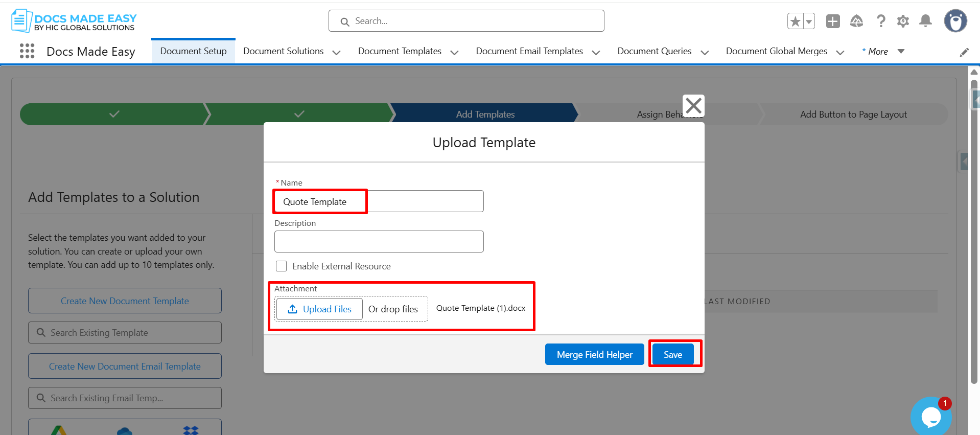Open the Document Global Merges tab
The width and height of the screenshot is (980, 435).
(x=777, y=51)
